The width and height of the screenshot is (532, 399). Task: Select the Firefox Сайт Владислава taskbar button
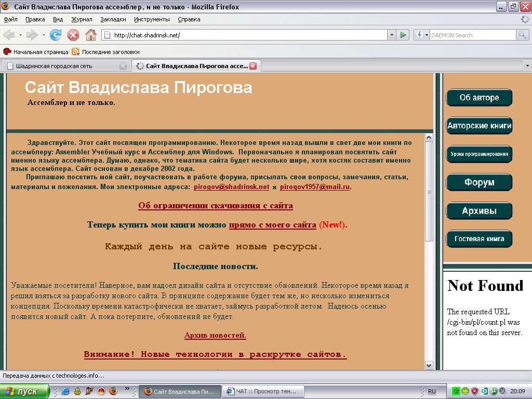[x=180, y=391]
